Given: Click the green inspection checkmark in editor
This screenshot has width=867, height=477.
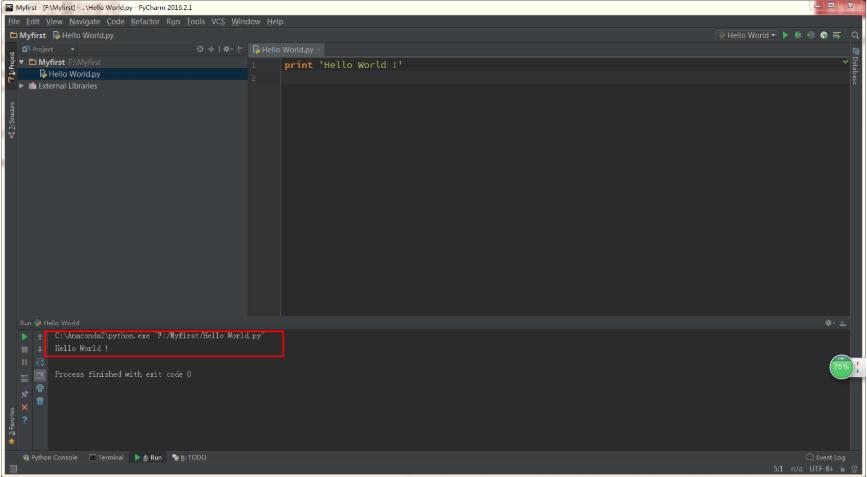Looking at the screenshot, I should coord(845,62).
